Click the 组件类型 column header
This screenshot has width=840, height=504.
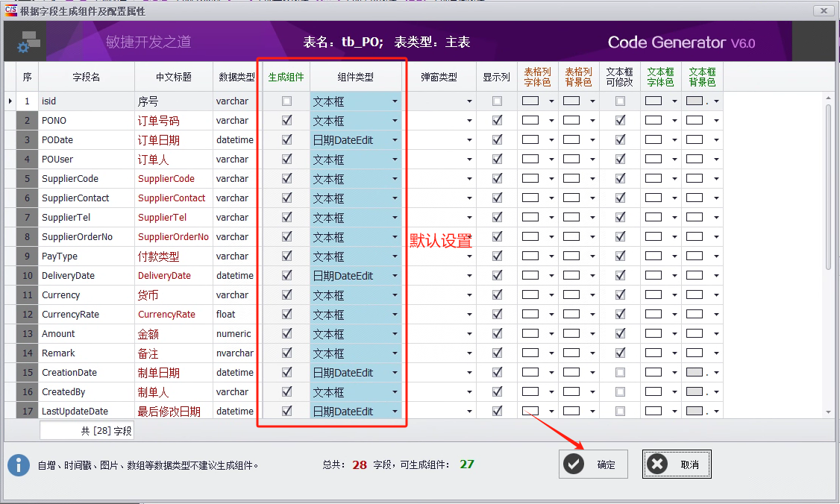(356, 77)
